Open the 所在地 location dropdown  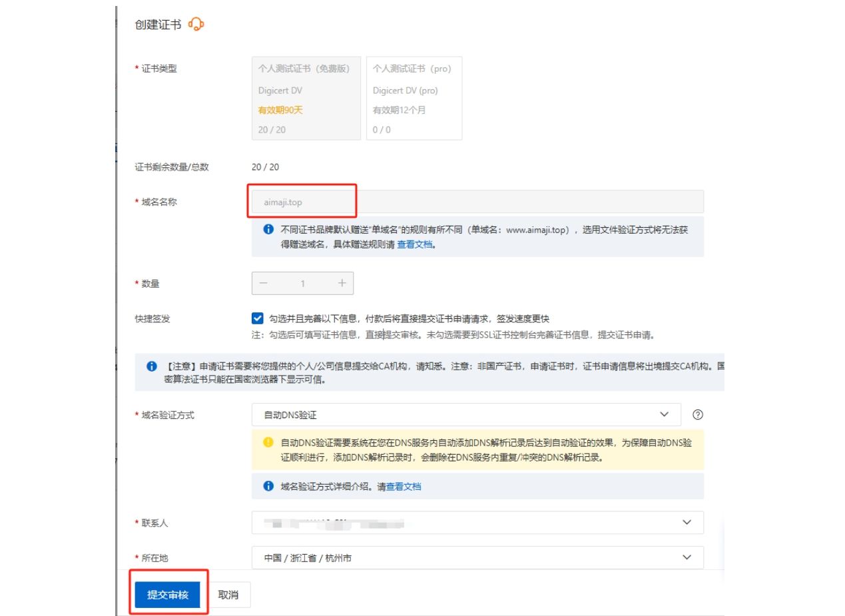tap(477, 558)
